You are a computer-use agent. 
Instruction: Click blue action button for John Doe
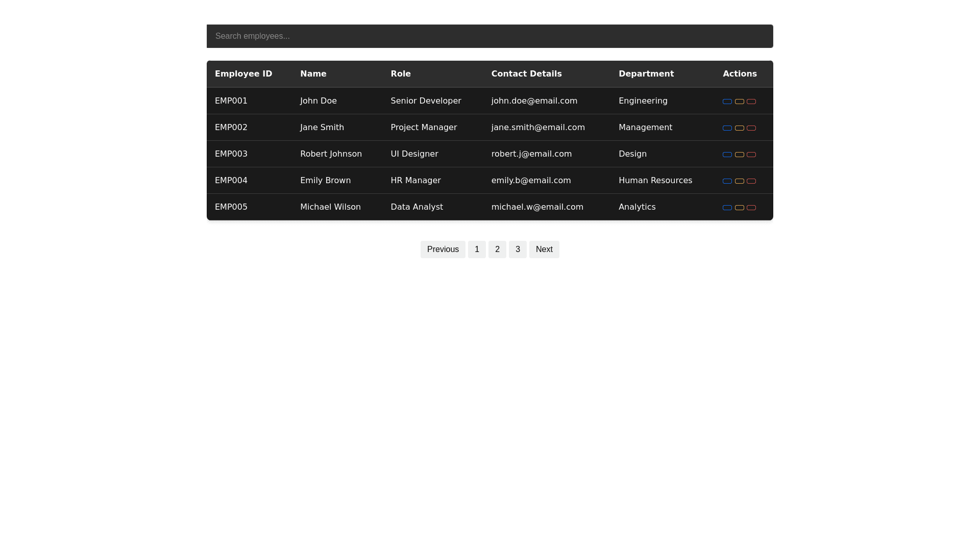pos(727,102)
